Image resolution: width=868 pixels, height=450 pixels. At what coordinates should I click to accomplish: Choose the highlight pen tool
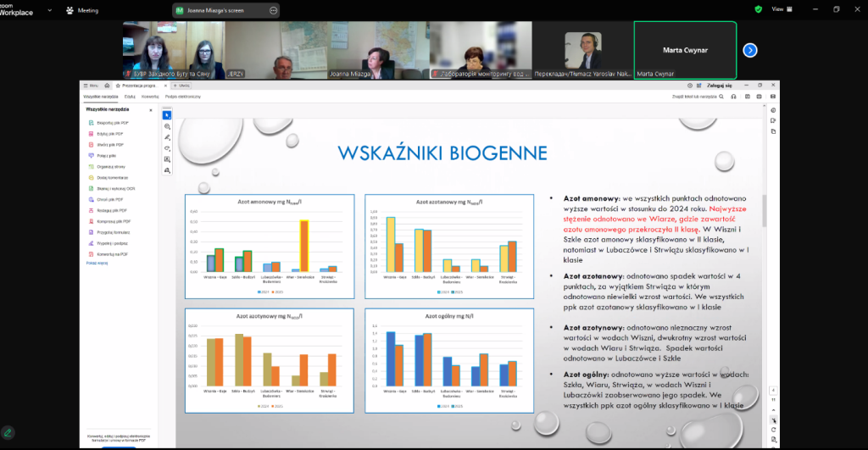click(x=167, y=137)
